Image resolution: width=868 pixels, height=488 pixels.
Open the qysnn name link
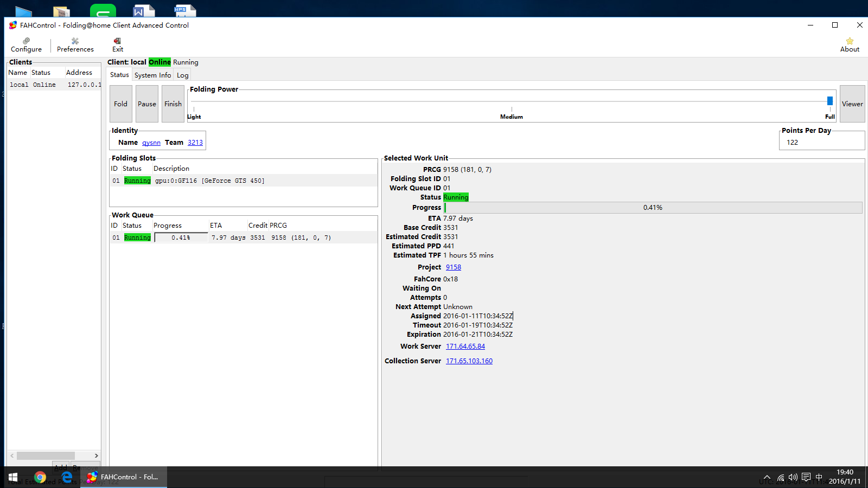[151, 143]
